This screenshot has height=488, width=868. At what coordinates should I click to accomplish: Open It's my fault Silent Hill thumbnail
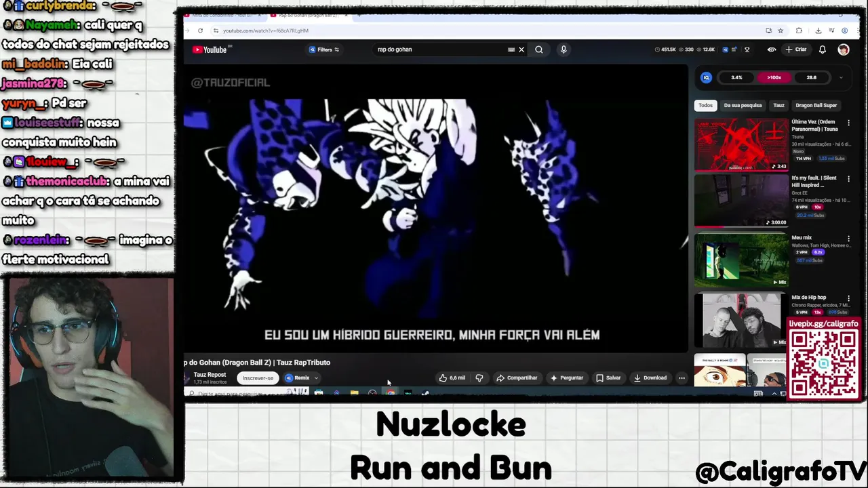pyautogui.click(x=741, y=201)
